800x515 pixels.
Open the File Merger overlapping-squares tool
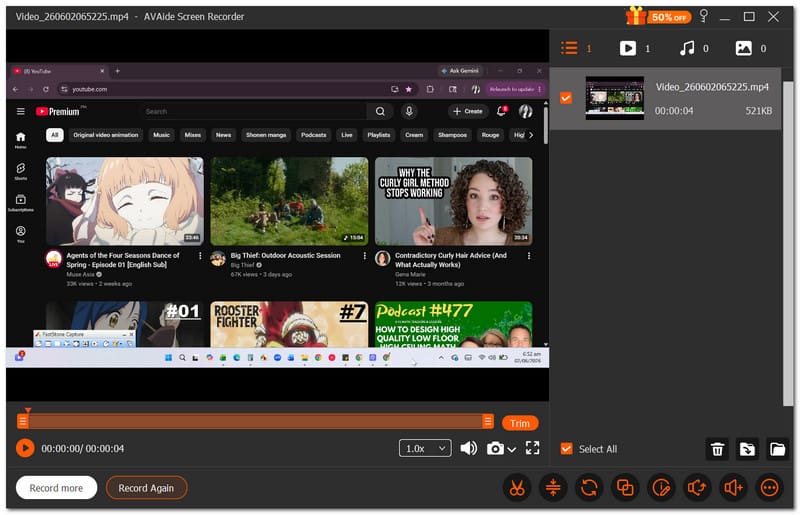pos(625,487)
